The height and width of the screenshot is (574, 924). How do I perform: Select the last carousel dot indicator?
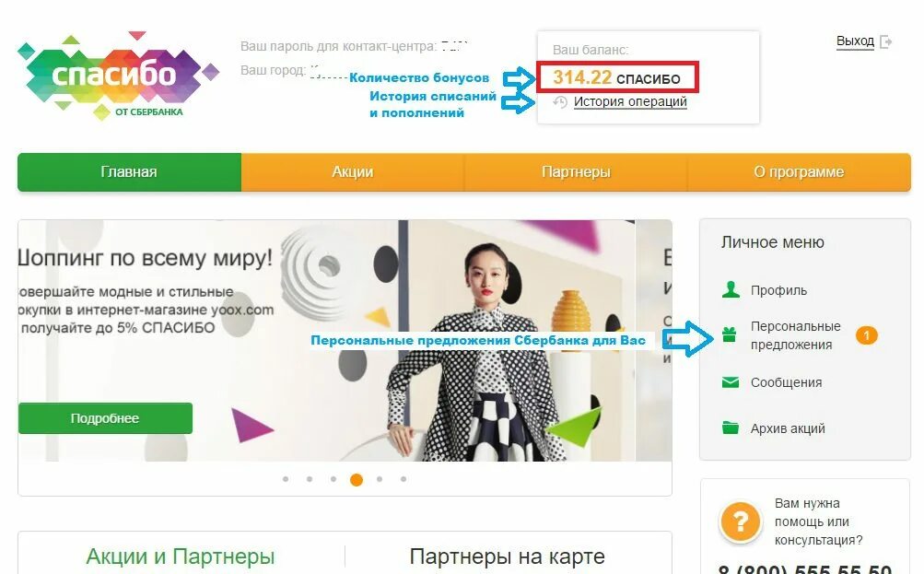click(x=404, y=479)
